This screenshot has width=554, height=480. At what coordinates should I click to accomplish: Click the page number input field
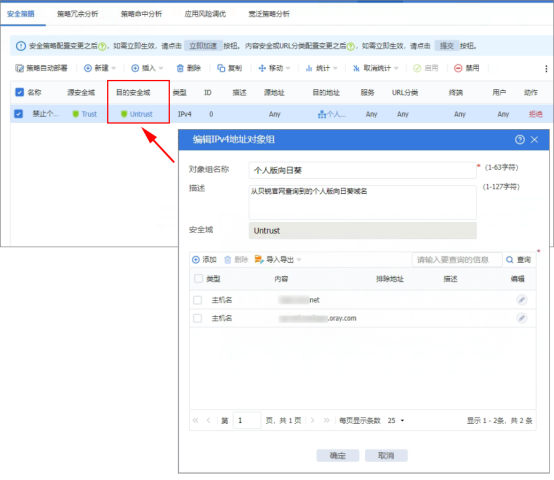click(247, 420)
